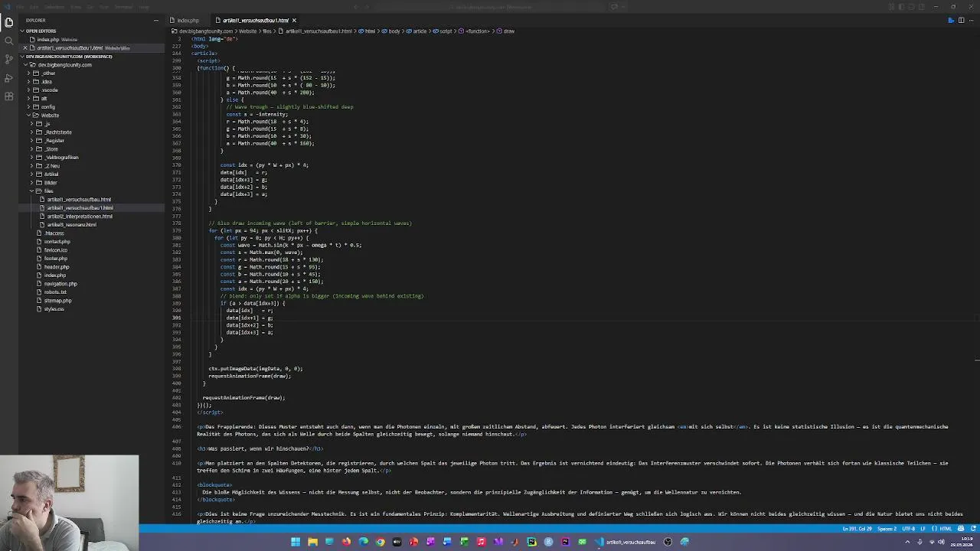Click the blue preview icon in editor toolbar

951,21
